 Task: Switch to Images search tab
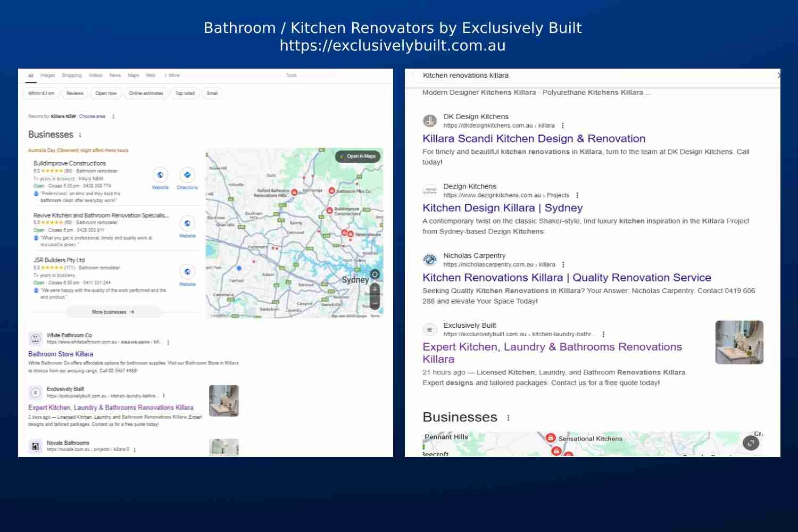click(x=48, y=76)
